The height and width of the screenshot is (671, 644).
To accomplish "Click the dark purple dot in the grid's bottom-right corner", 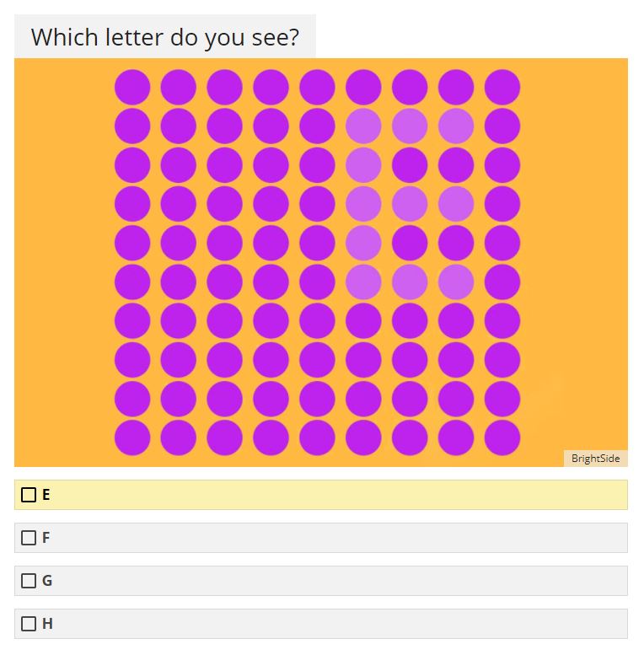I will (x=502, y=437).
